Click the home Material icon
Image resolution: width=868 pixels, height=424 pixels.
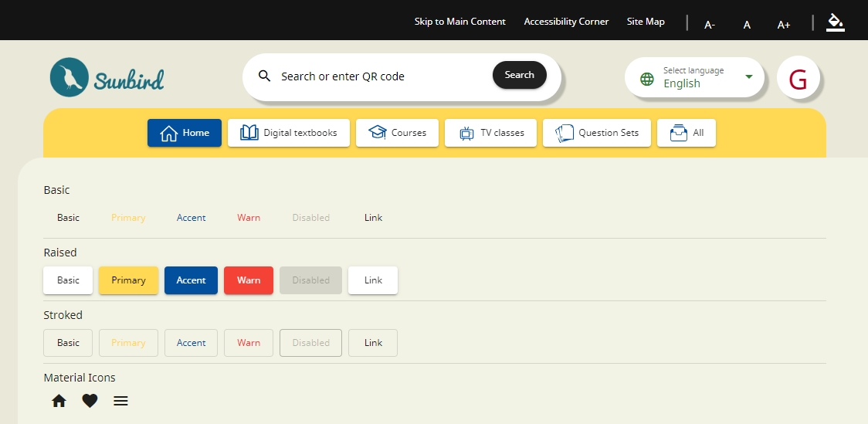59,401
